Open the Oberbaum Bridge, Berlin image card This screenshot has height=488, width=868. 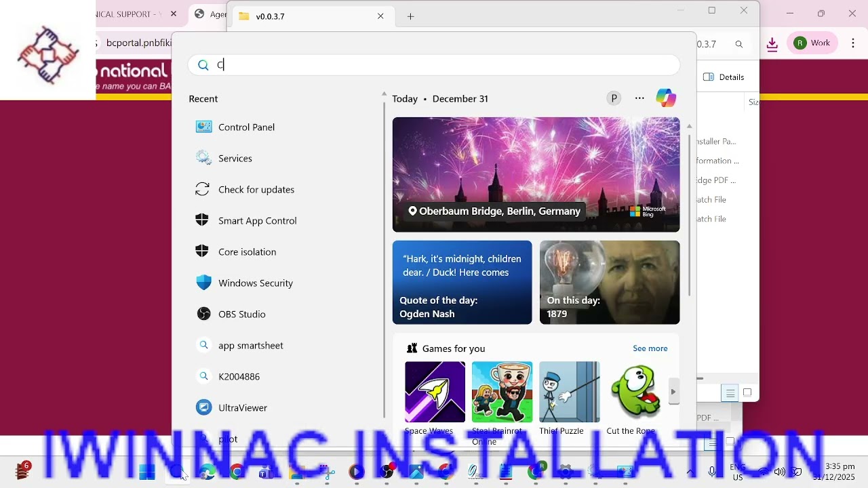pyautogui.click(x=536, y=174)
